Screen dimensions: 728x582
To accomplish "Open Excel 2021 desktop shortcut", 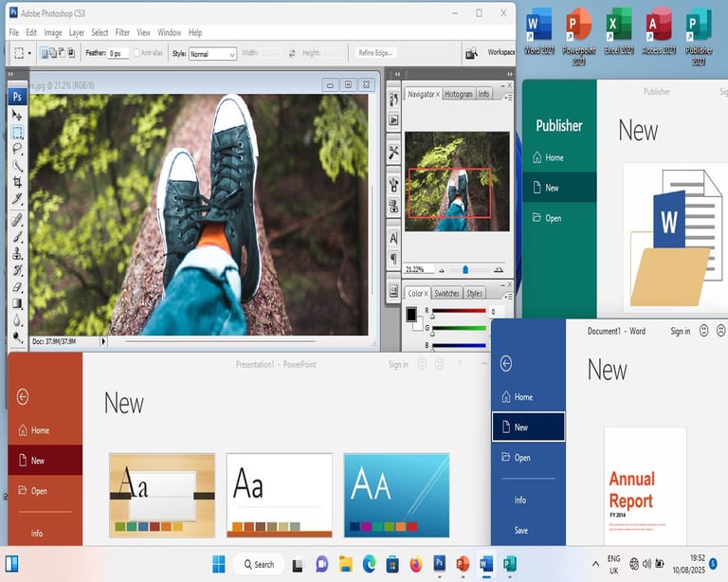I will (619, 32).
